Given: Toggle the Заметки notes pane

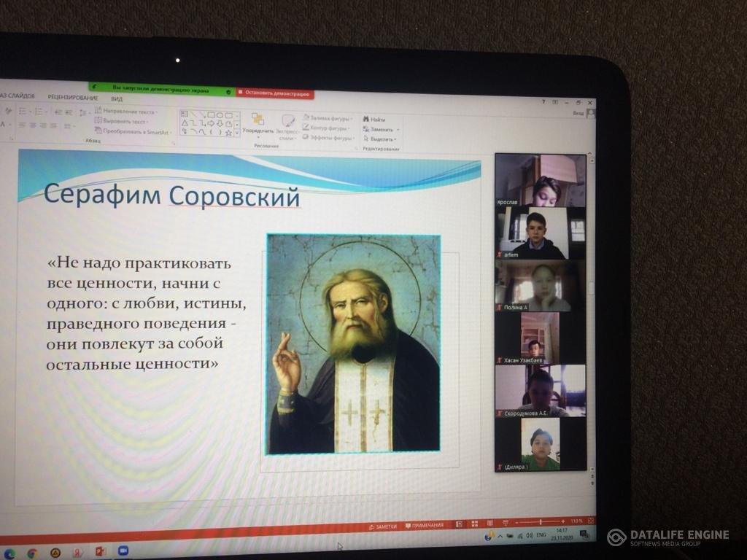Looking at the screenshot, I should (383, 526).
